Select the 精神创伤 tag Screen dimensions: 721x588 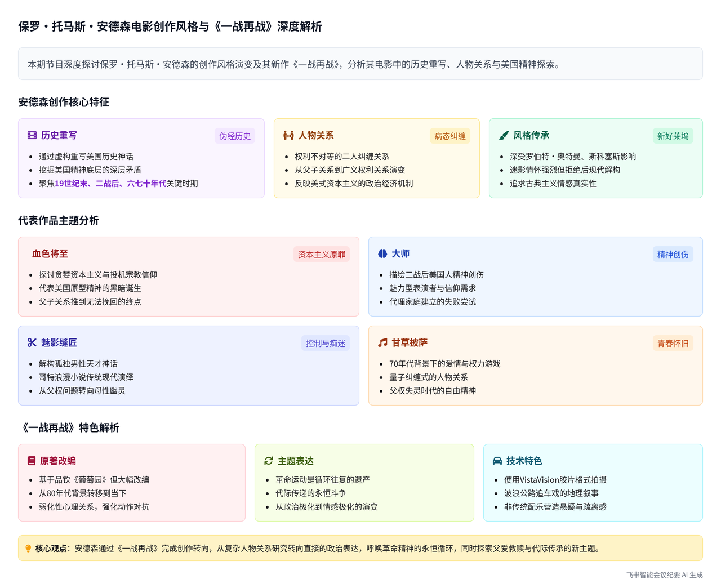coord(673,254)
